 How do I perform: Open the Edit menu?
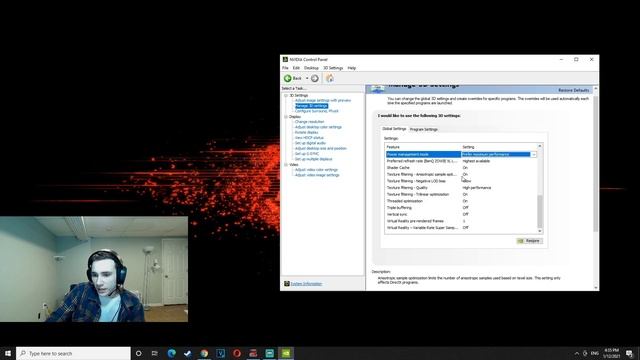click(x=296, y=68)
